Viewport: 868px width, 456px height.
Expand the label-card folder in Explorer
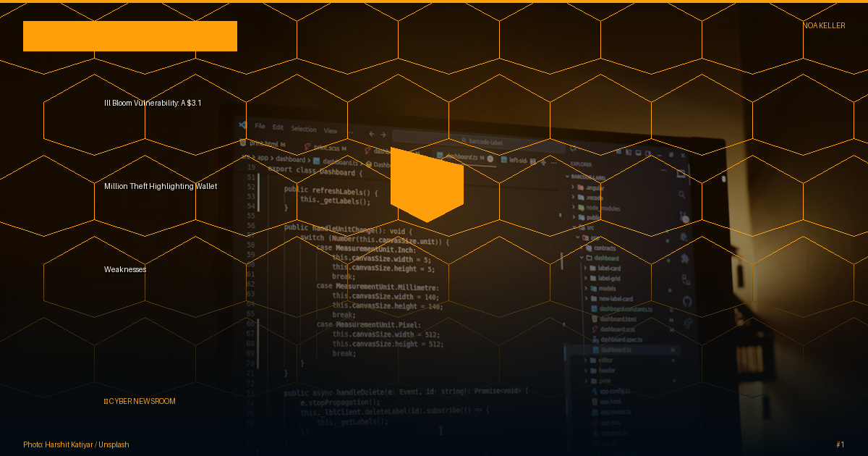pyautogui.click(x=603, y=268)
